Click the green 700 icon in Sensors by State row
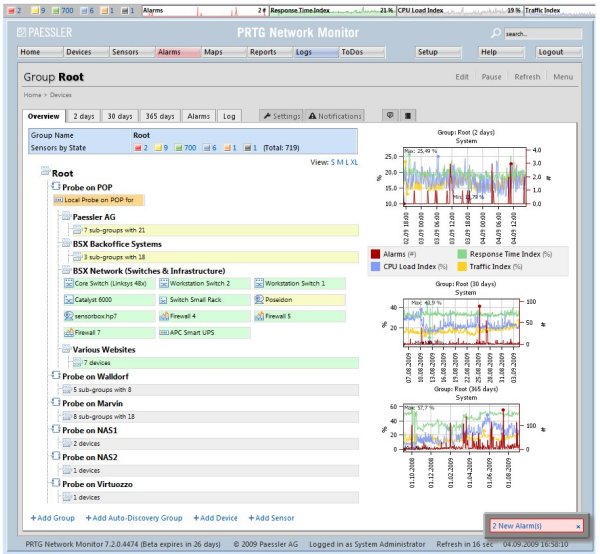The width and height of the screenshot is (600, 554). [x=178, y=148]
